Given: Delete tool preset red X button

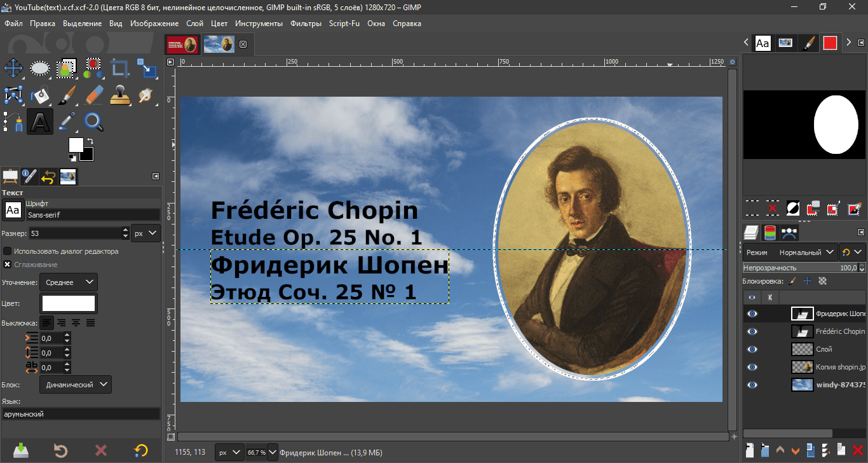Looking at the screenshot, I should pyautogui.click(x=100, y=450).
